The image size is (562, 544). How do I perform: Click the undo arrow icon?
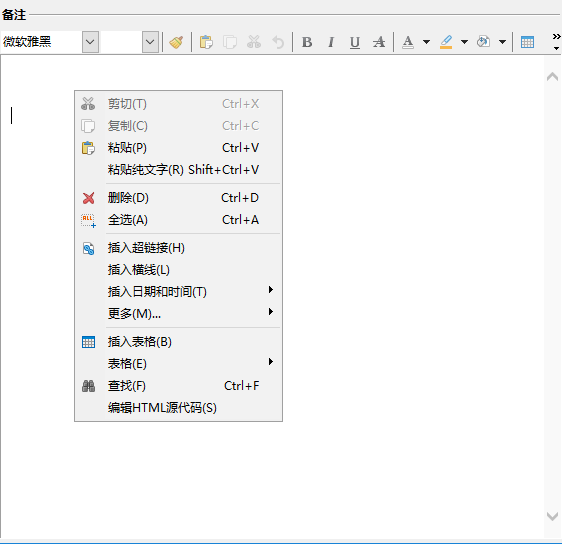(278, 42)
